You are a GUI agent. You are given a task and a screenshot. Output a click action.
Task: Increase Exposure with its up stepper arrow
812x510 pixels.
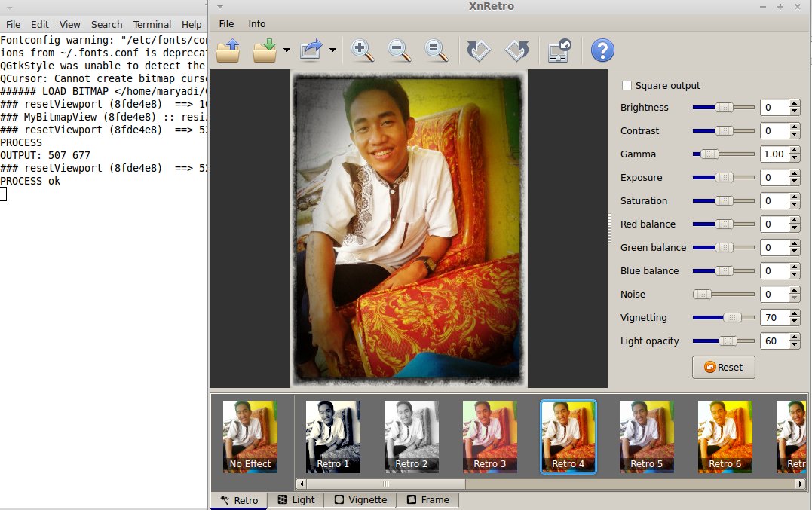pos(795,173)
